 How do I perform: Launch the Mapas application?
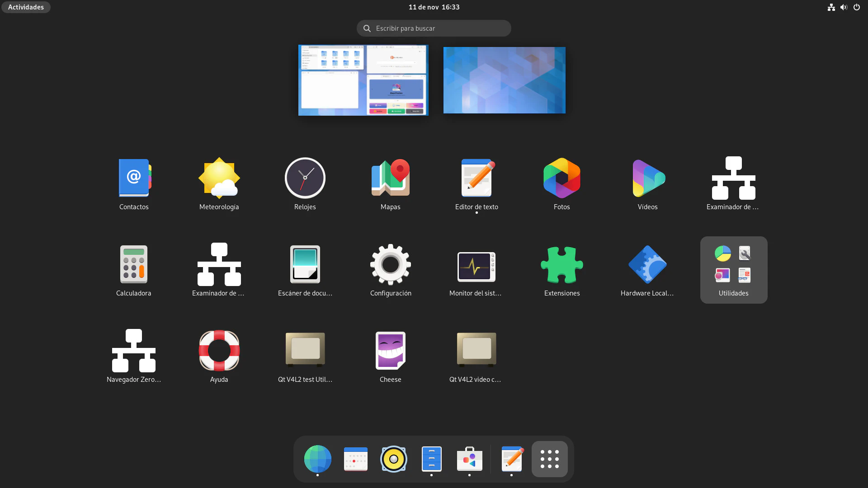pos(391,178)
